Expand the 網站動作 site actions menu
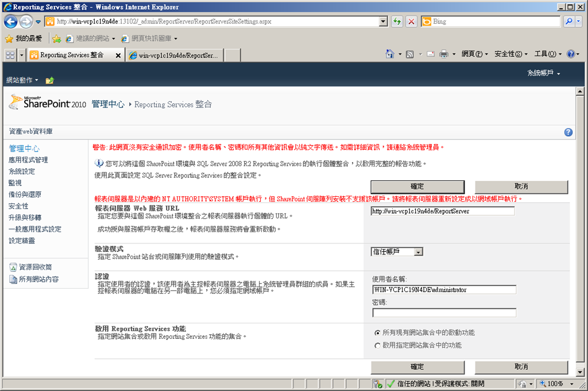 22,80
